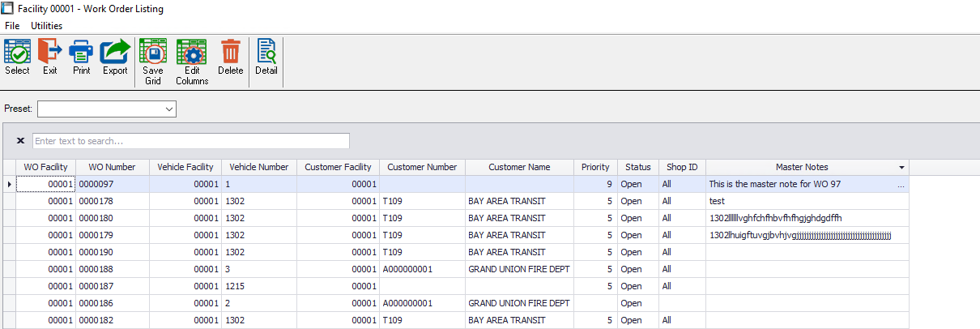The image size is (980, 329).
Task: Click the Priority column header
Action: [x=595, y=167]
